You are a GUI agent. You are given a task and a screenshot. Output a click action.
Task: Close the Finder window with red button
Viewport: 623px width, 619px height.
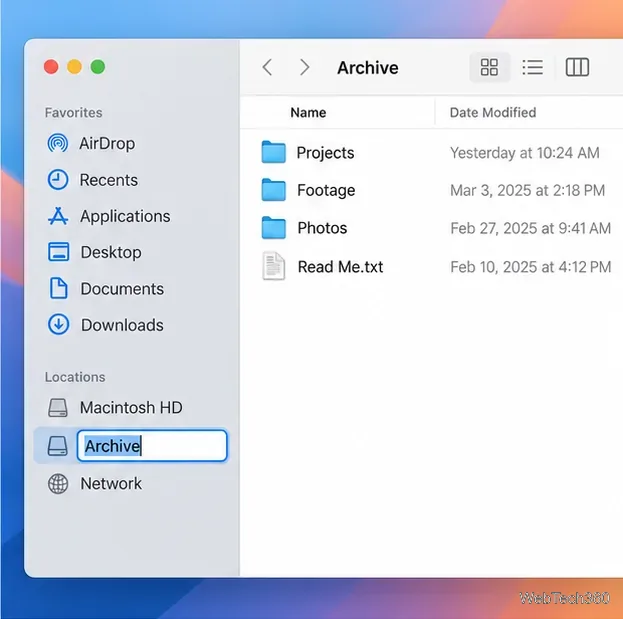51,67
